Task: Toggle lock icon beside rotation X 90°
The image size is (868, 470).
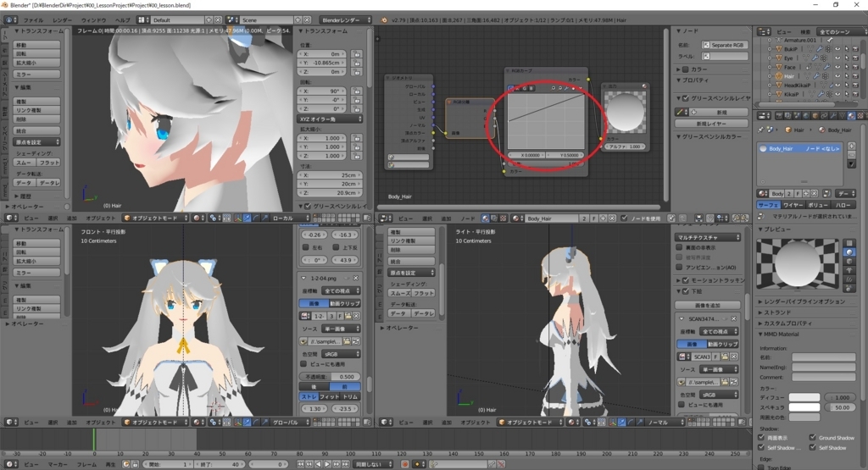Action: [x=357, y=91]
